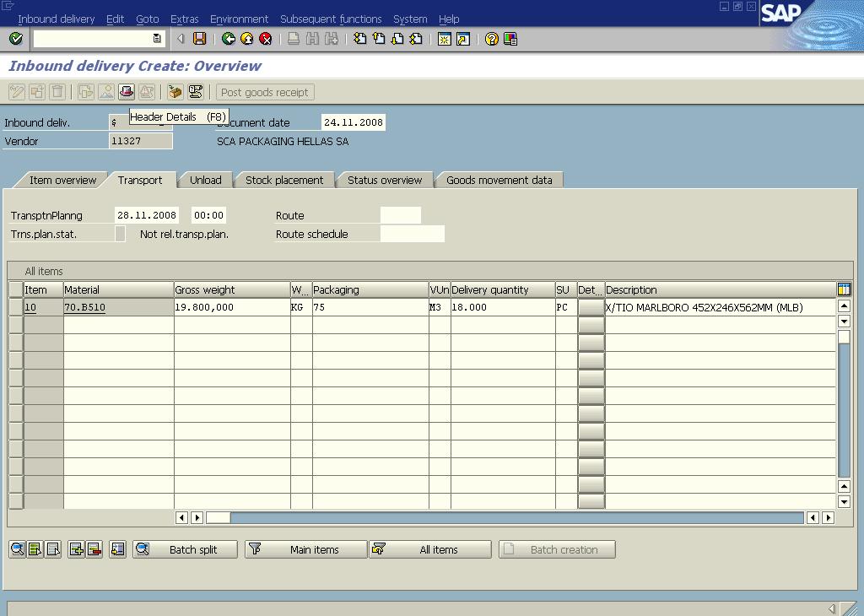Switch to the Unload tab

pyautogui.click(x=206, y=181)
